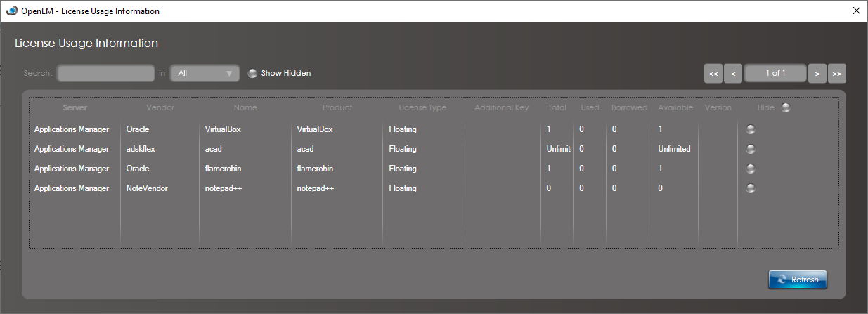Image resolution: width=868 pixels, height=314 pixels.
Task: Click the Refresh button
Action: click(798, 280)
